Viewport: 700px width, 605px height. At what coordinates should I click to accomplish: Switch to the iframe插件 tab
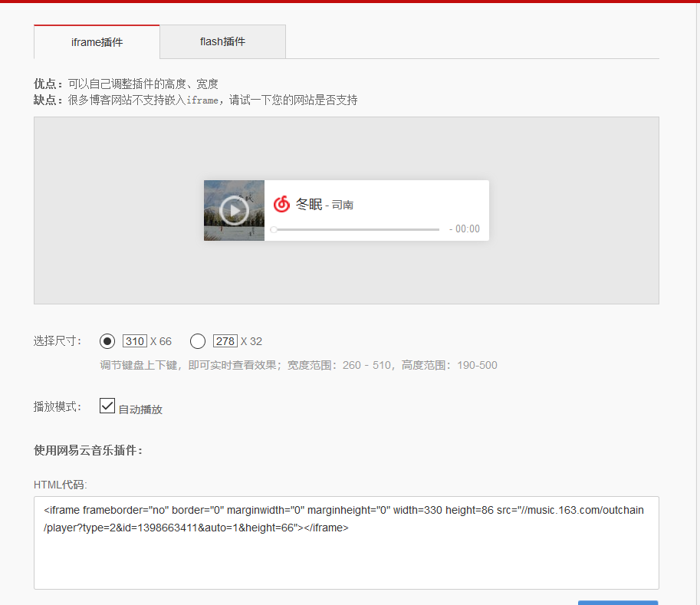click(x=97, y=42)
